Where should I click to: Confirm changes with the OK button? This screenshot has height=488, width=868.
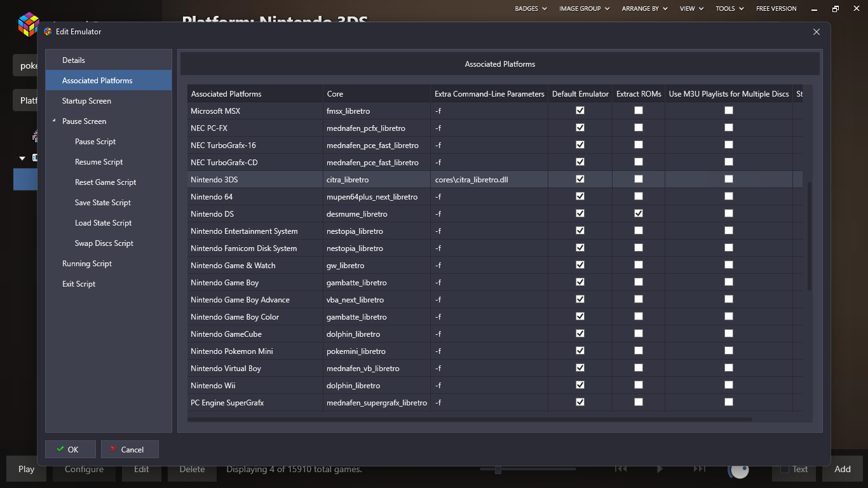tap(71, 449)
